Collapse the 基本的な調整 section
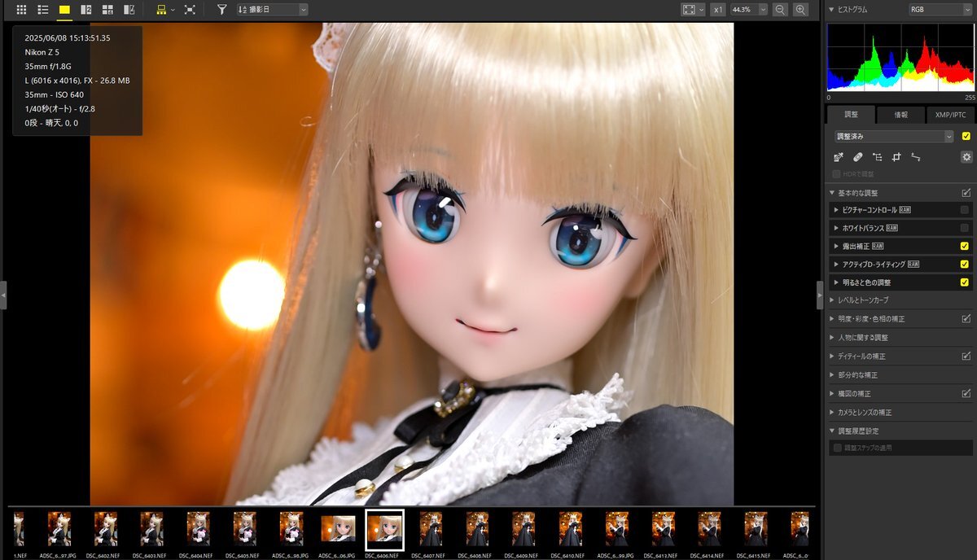Viewport: 977px width, 560px height. [831, 193]
